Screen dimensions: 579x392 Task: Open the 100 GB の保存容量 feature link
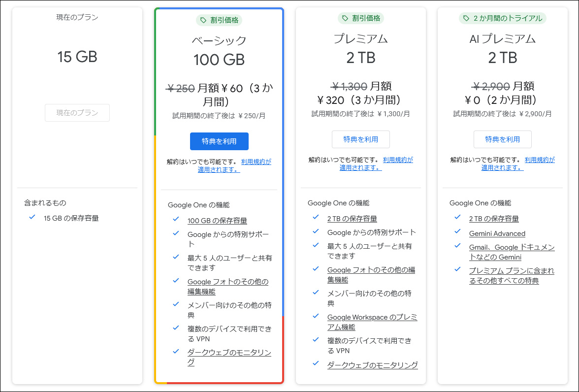point(217,221)
